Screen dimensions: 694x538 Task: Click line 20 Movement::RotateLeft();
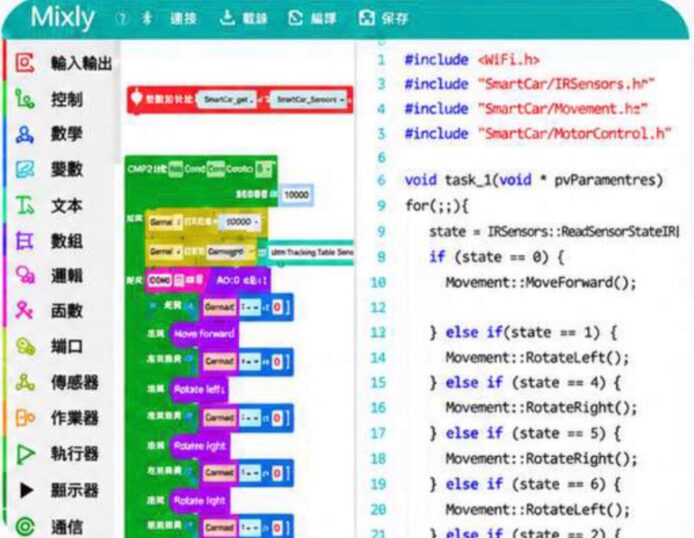[x=537, y=510]
